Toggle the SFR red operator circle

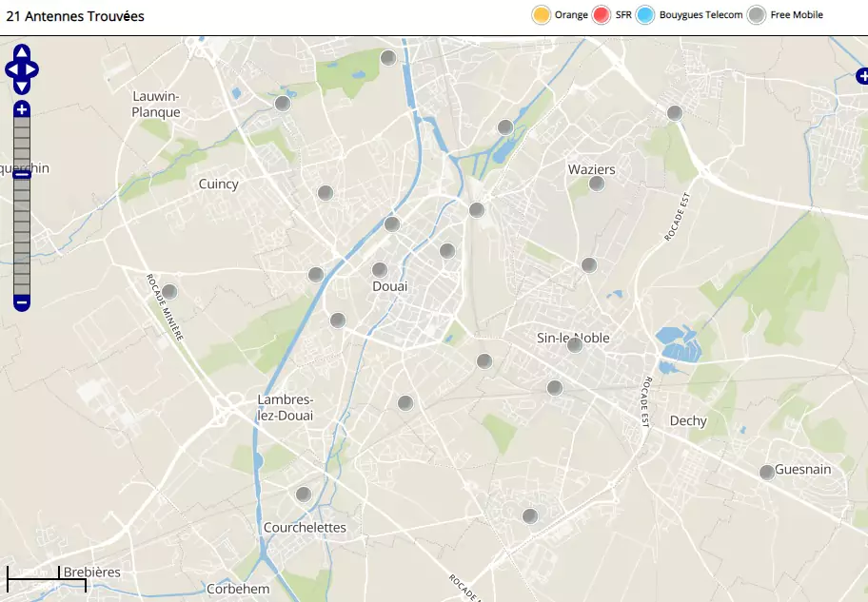tap(601, 15)
